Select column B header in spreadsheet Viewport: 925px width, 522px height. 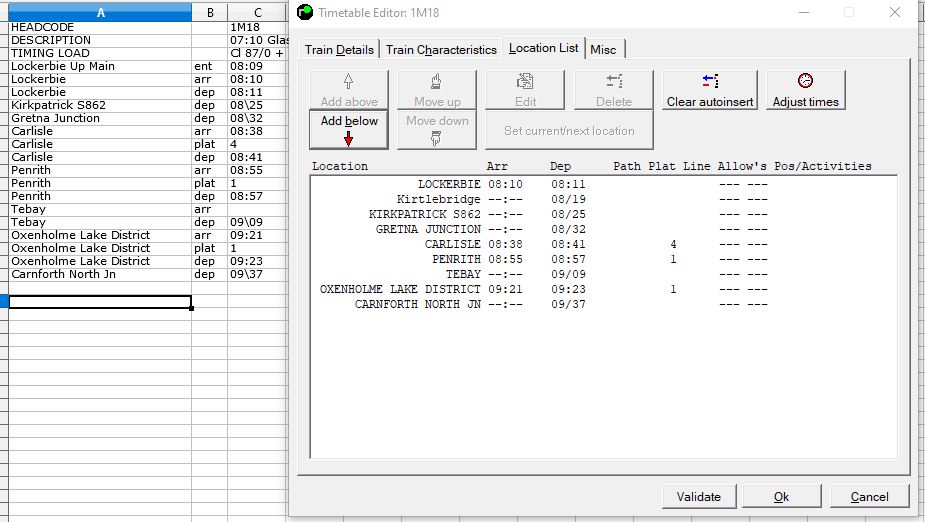[x=209, y=12]
